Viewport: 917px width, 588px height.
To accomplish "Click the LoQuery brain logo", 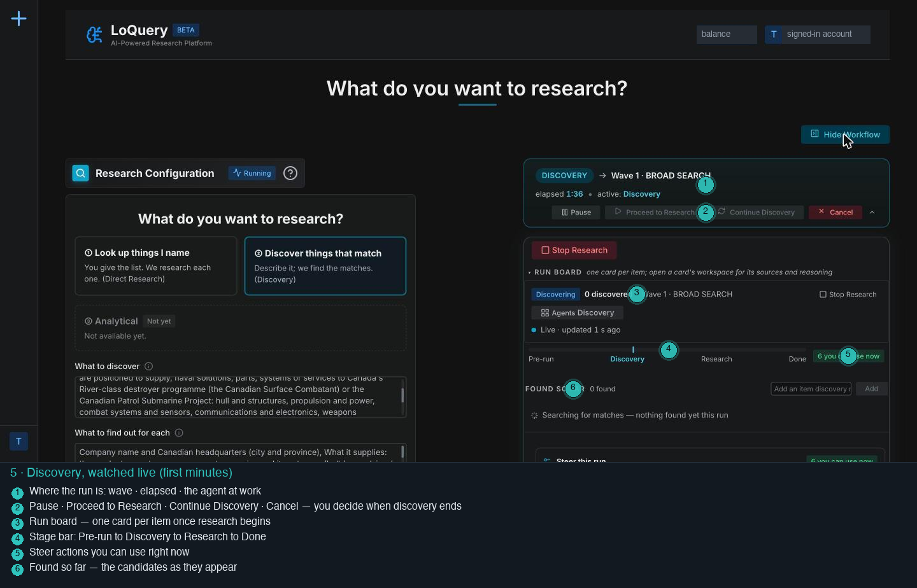I will coord(94,34).
